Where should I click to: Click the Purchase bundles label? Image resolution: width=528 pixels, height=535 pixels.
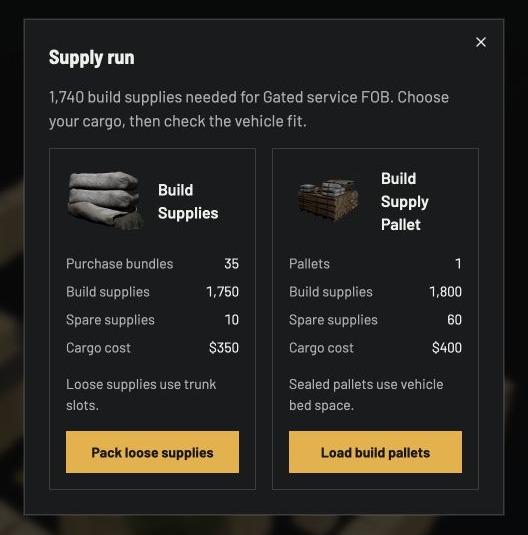click(x=119, y=264)
